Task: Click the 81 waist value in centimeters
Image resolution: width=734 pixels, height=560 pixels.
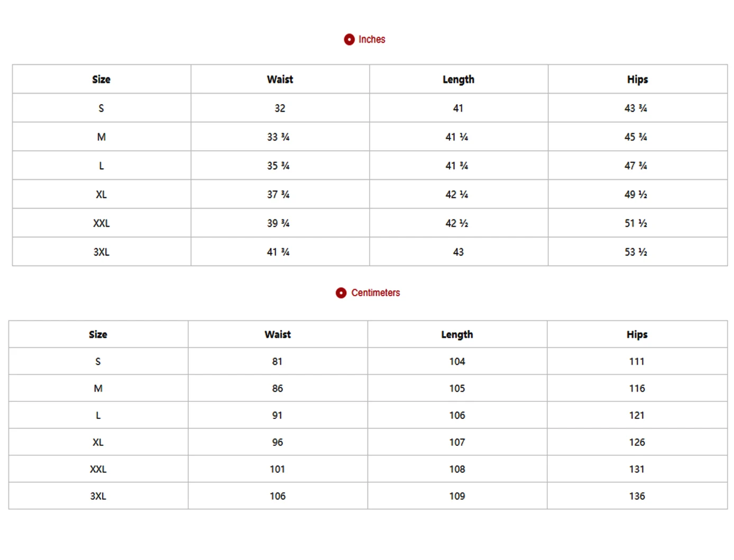Action: (x=277, y=362)
